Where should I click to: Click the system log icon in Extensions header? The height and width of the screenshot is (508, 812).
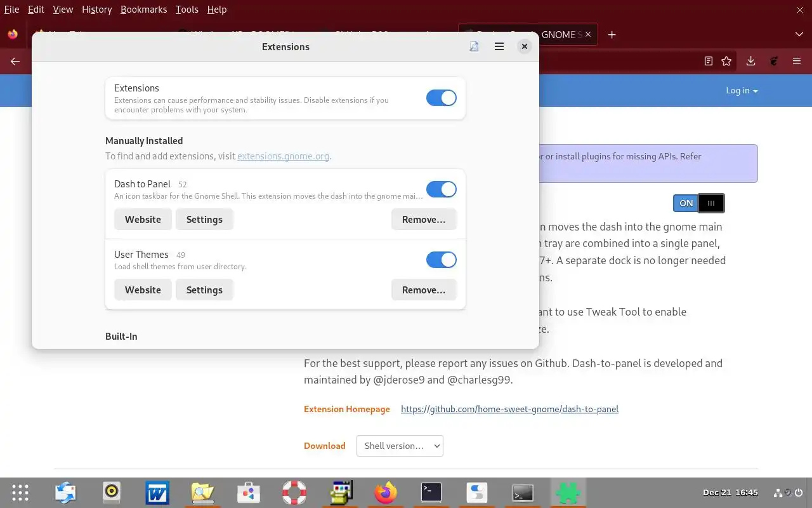coord(474,46)
